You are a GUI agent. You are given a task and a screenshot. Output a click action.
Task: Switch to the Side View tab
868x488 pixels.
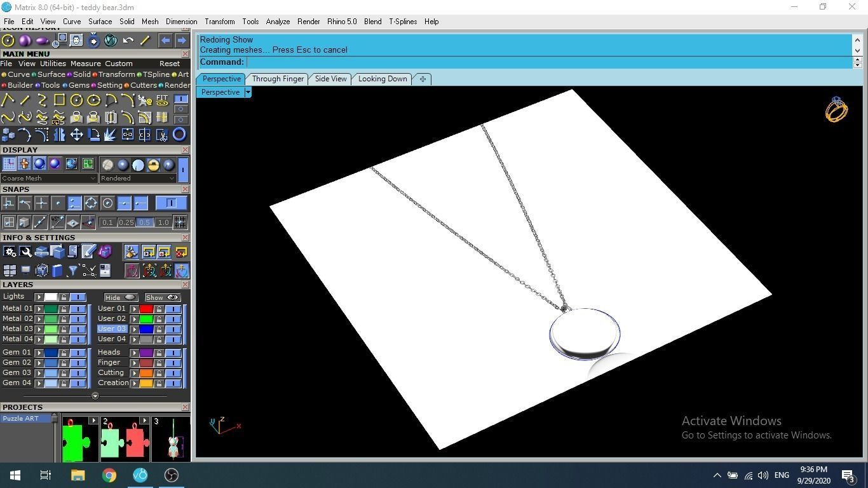point(331,79)
